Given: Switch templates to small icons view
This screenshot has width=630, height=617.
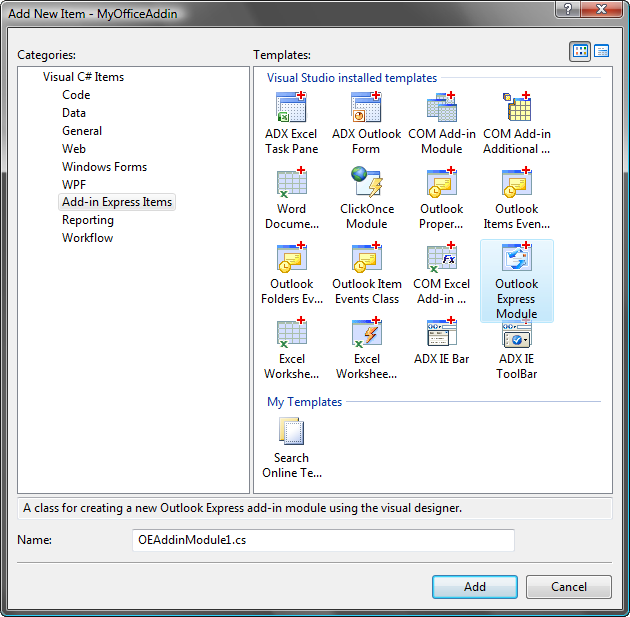Looking at the screenshot, I should click(x=601, y=51).
